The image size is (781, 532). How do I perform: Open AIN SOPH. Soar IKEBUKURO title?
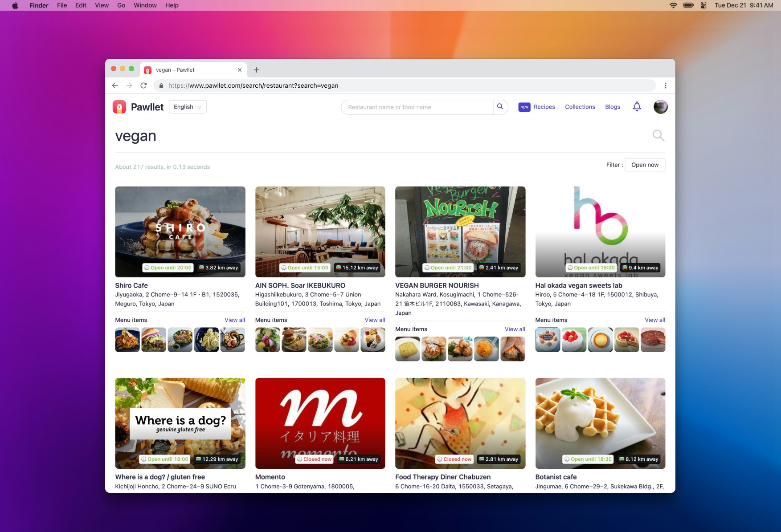click(x=300, y=285)
